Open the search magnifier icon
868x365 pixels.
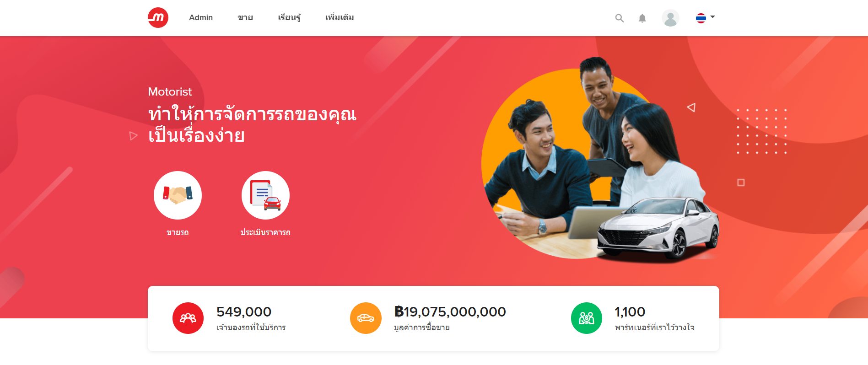click(x=619, y=18)
